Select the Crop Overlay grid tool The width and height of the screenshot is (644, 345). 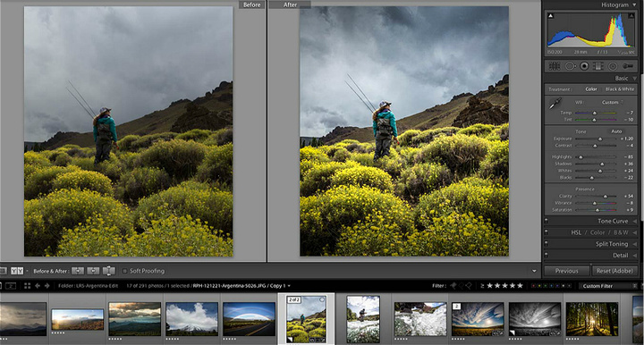(555, 66)
